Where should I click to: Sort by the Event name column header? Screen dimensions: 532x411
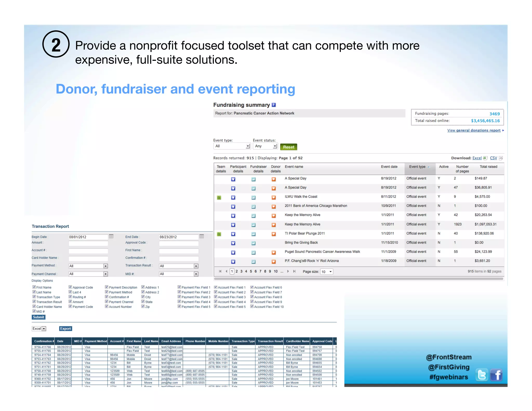tap(294, 167)
